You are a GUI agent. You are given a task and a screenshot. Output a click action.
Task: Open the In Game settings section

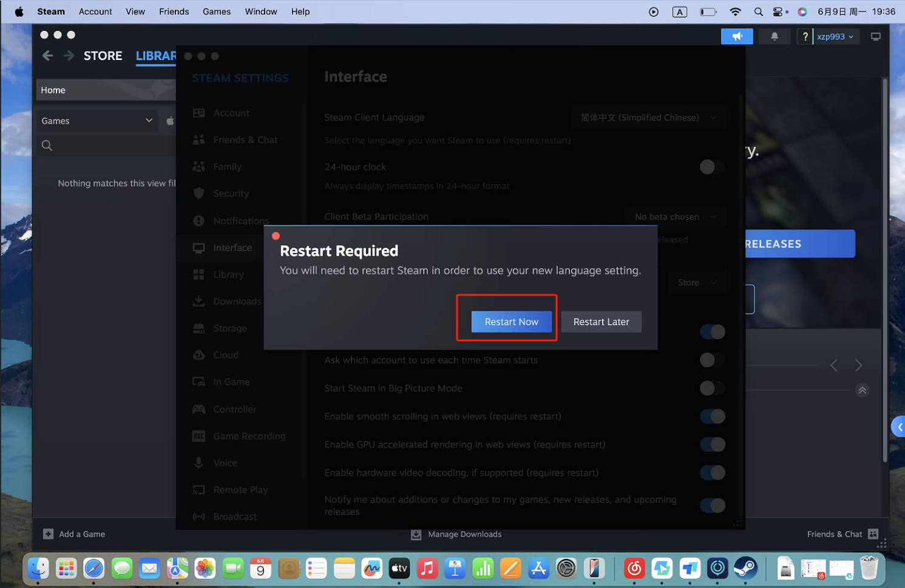[x=231, y=382]
